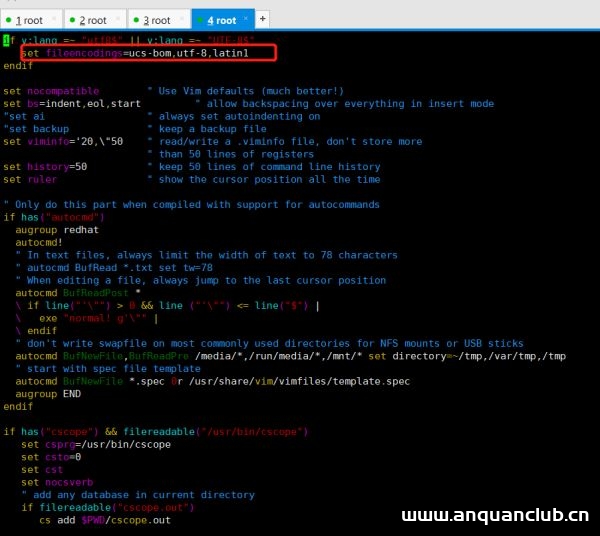Image resolution: width=600 pixels, height=536 pixels.
Task: Switch to the 1 root tab
Action: 29,20
